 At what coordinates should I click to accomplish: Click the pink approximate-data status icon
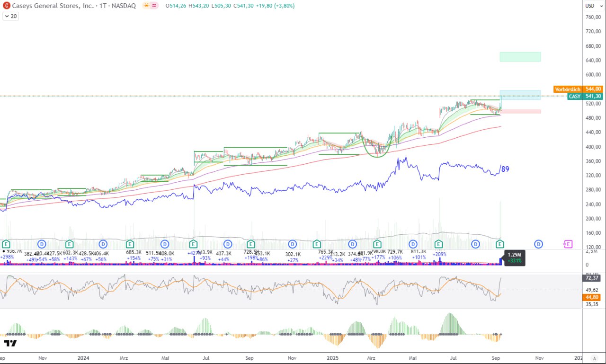[155, 6]
